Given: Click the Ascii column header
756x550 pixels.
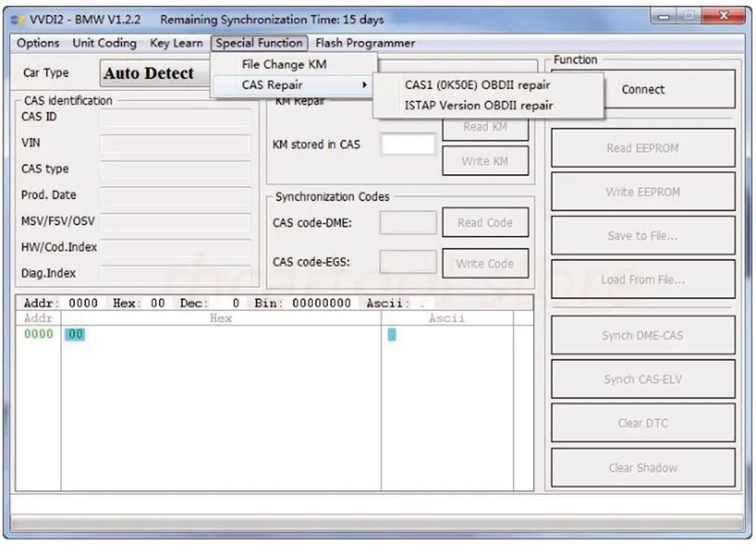Looking at the screenshot, I should pyautogui.click(x=447, y=318).
